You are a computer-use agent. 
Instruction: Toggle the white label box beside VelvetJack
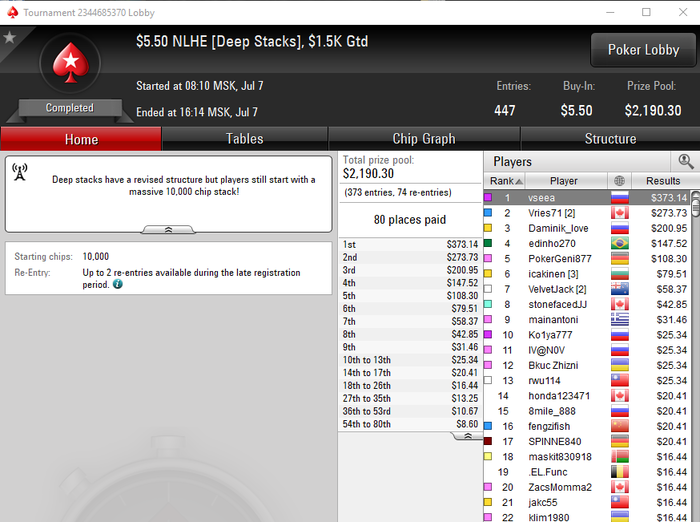tap(488, 289)
